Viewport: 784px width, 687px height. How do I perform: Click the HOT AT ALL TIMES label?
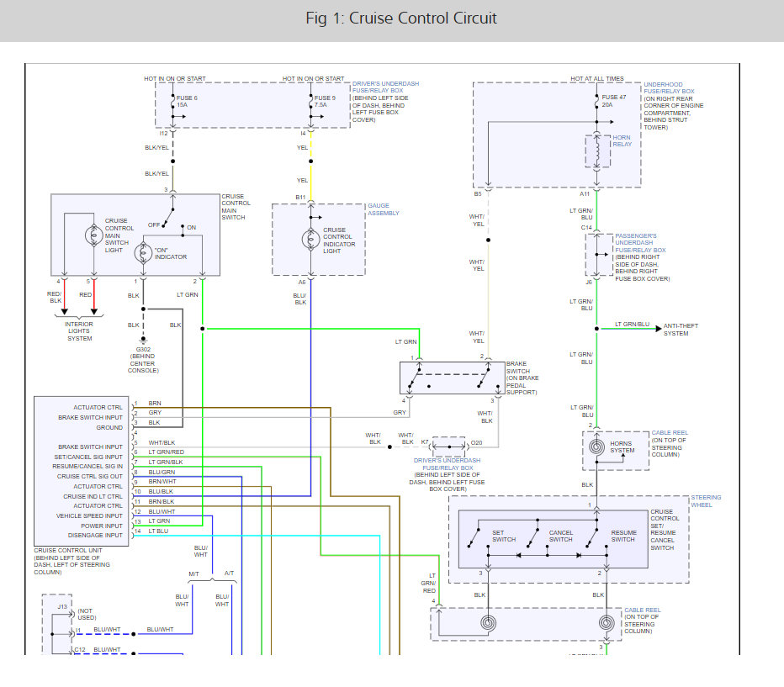[597, 78]
